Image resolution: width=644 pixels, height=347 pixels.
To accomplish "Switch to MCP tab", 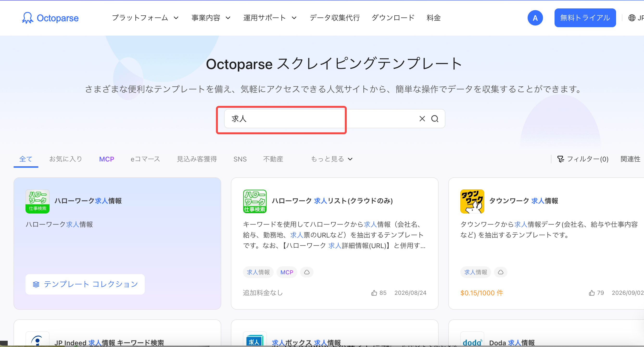I will click(107, 159).
